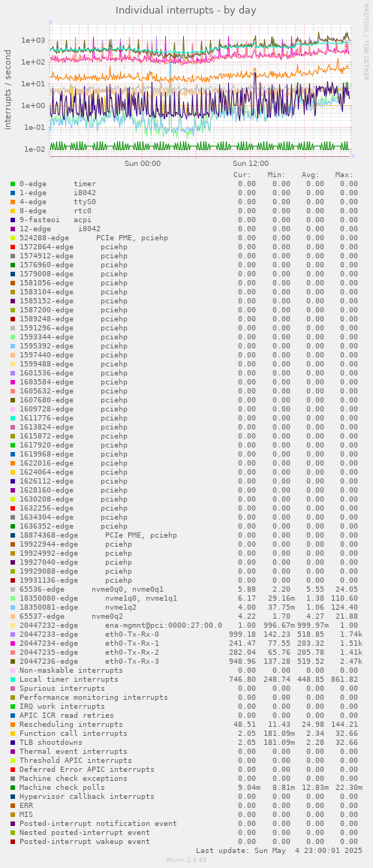Click the orange swatch beside 4-edge ttyS0
373x868 pixels.
[13, 201]
